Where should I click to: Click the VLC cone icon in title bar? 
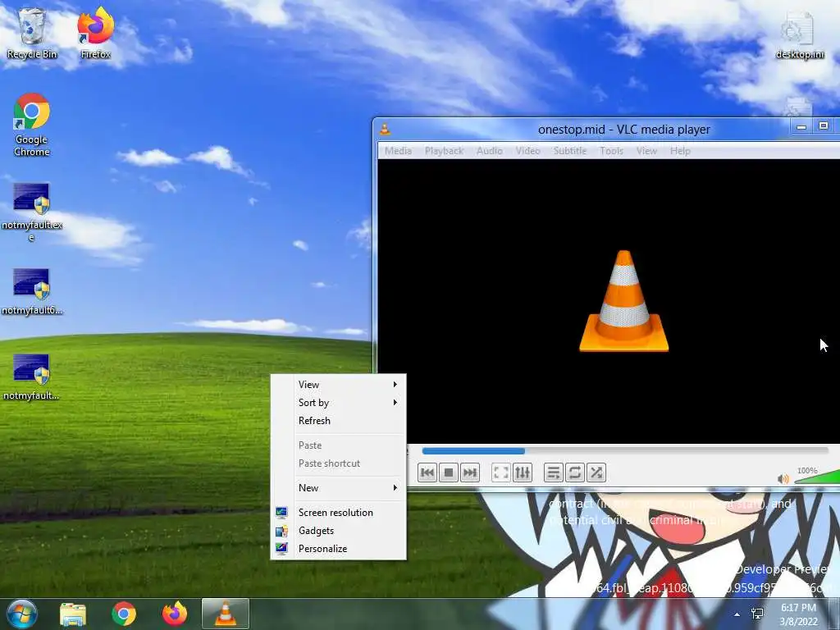click(x=385, y=129)
